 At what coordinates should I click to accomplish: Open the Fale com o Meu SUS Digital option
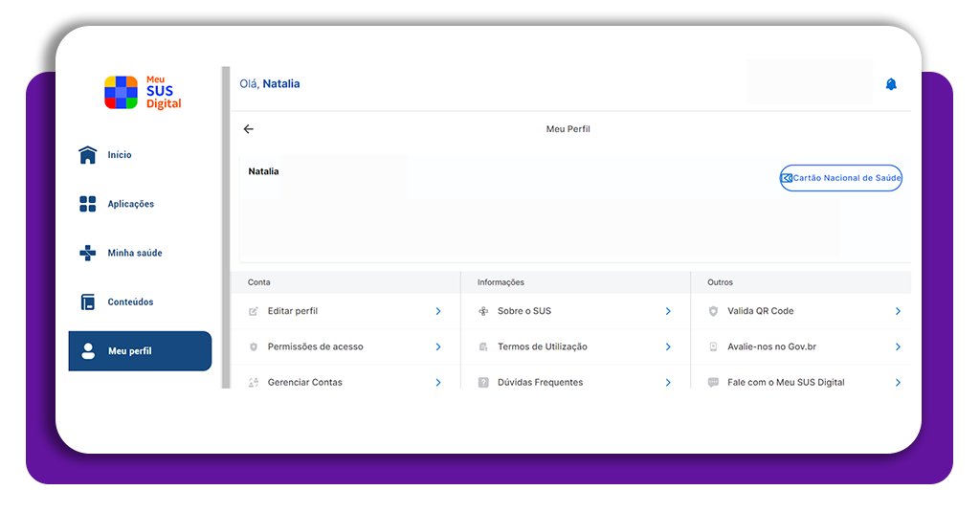pos(801,379)
